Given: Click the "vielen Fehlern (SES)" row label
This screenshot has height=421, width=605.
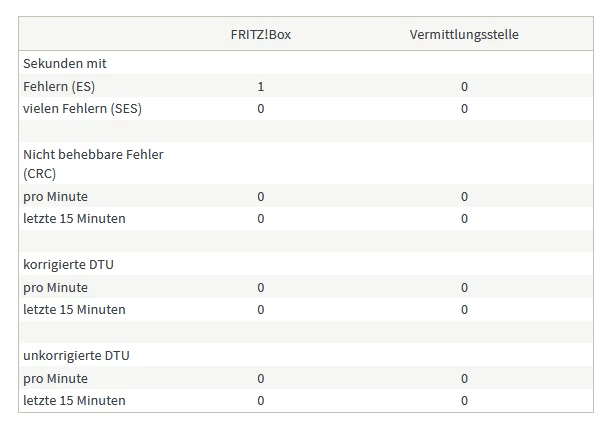Looking at the screenshot, I should click(82, 108).
